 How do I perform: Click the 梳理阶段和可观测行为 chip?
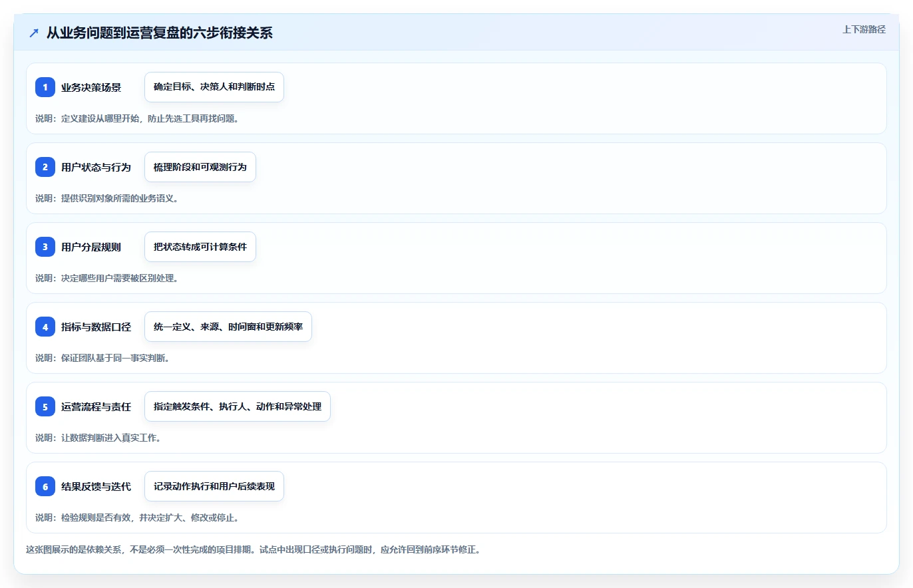pyautogui.click(x=200, y=167)
